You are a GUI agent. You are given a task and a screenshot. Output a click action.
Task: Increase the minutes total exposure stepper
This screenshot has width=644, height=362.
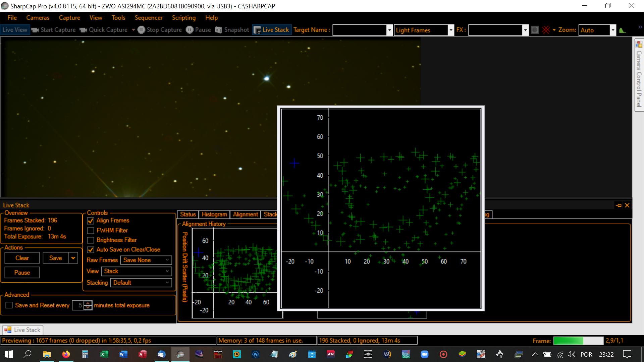click(88, 303)
